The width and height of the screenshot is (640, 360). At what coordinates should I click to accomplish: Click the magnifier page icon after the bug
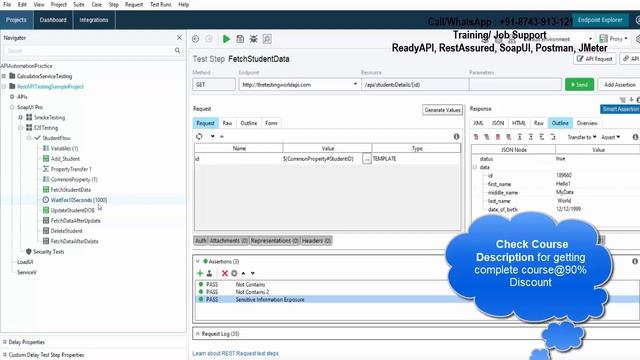point(267,39)
